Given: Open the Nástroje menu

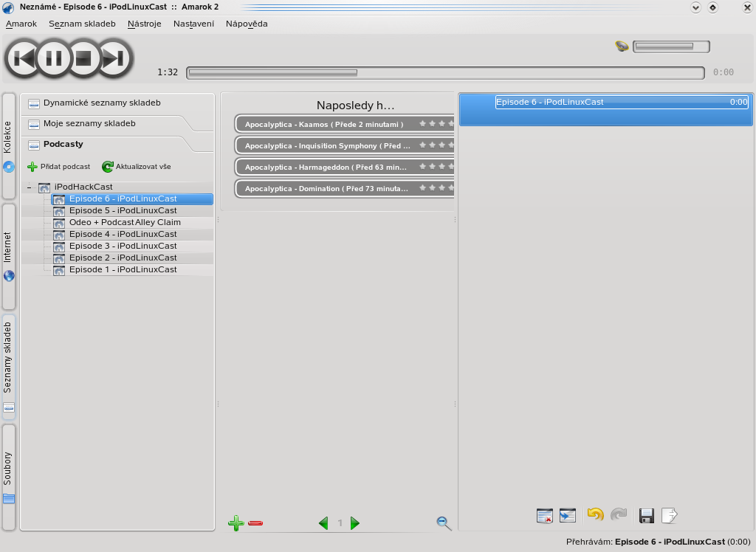Looking at the screenshot, I should tap(144, 24).
